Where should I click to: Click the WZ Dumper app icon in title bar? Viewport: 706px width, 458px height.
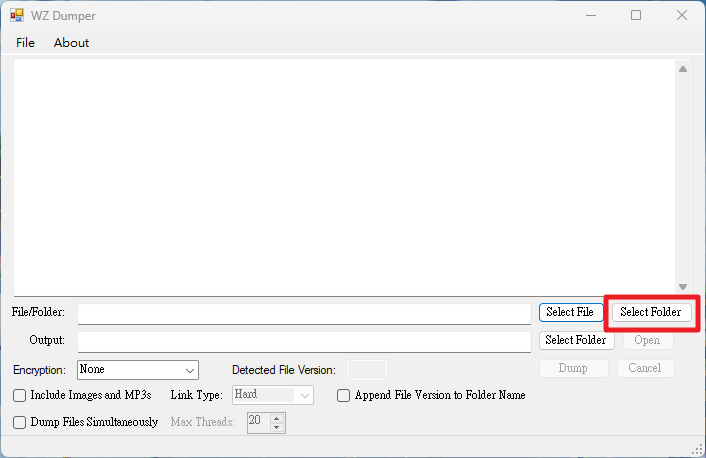coord(17,15)
